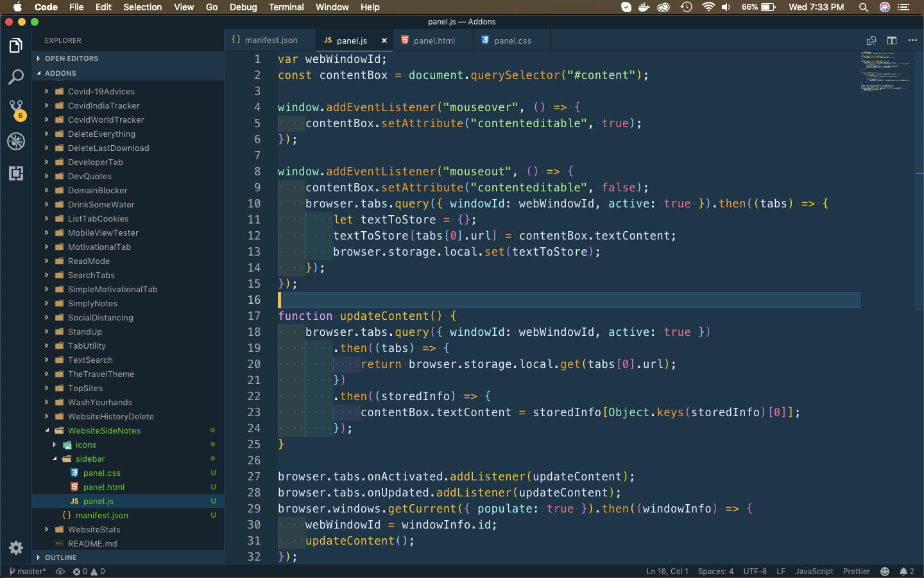Open the Wi-Fi menu in menu bar
Viewport: 924px width, 578px height.
pyautogui.click(x=708, y=7)
